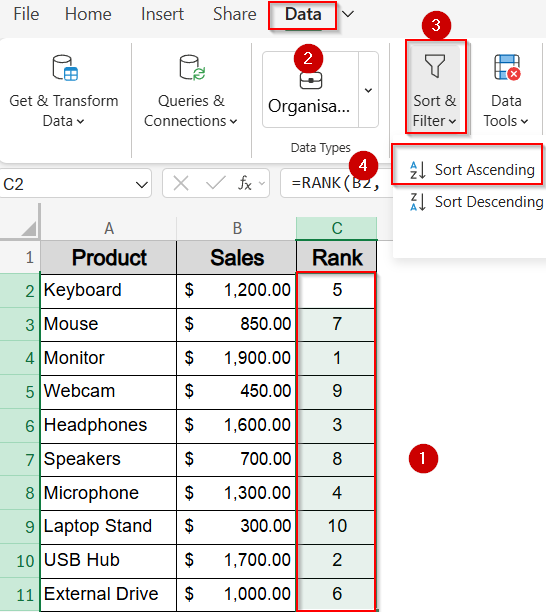Click the 850.00 sales cell
546x612 pixels.
click(x=237, y=324)
